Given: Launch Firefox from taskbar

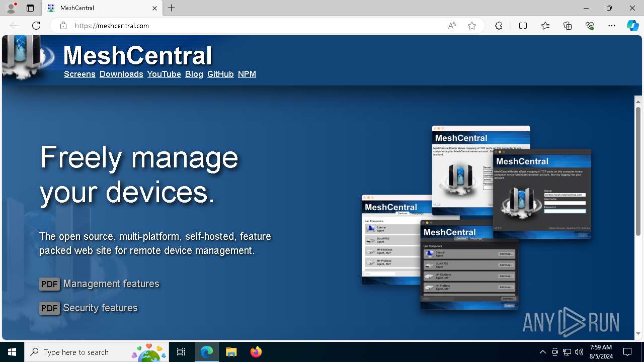Looking at the screenshot, I should 256,352.
